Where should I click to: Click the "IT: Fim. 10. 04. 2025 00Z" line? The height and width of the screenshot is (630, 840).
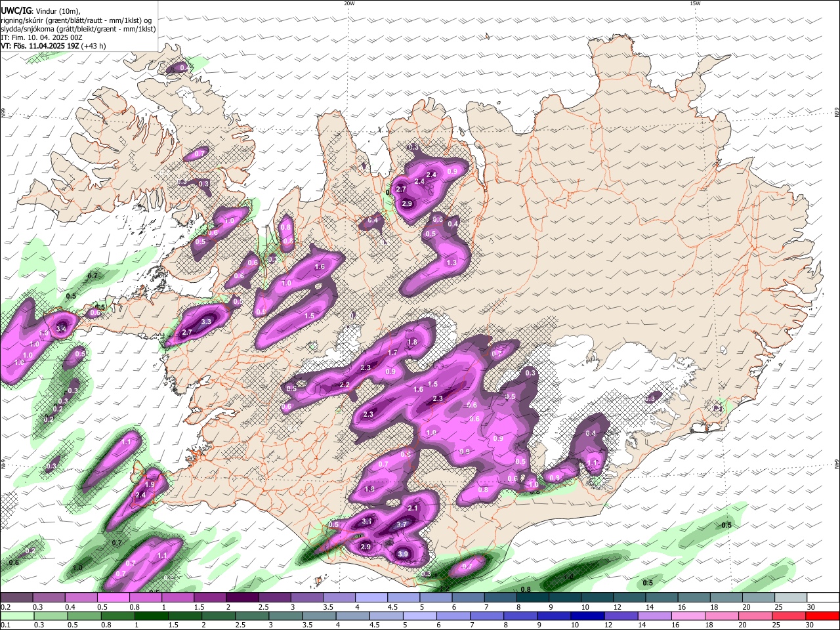41,37
